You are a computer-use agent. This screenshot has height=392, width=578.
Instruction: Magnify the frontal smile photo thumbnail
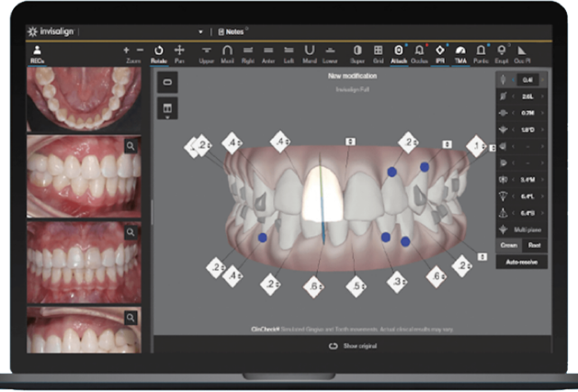[130, 232]
